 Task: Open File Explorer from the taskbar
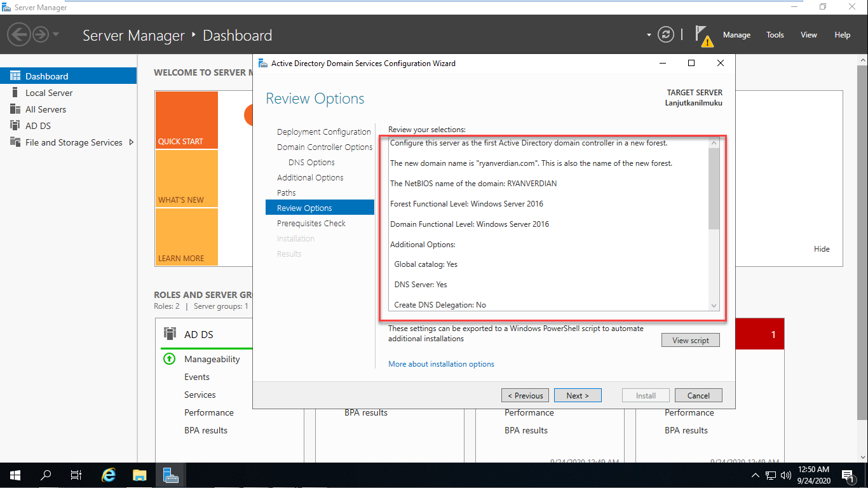[x=139, y=475]
